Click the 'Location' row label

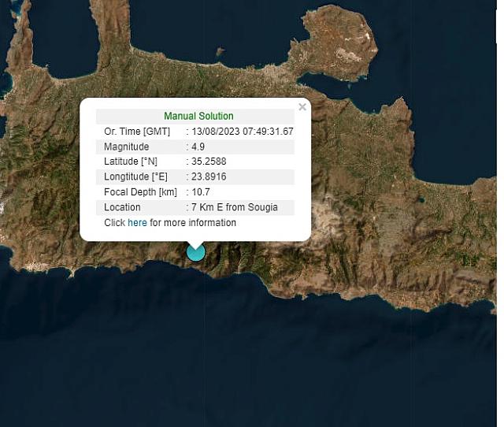pos(122,207)
